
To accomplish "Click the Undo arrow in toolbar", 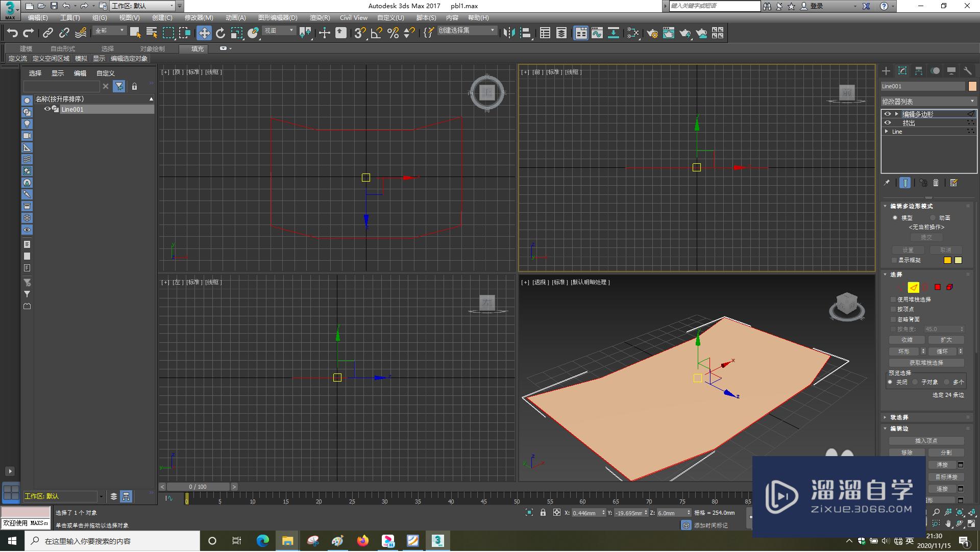I will (x=12, y=33).
